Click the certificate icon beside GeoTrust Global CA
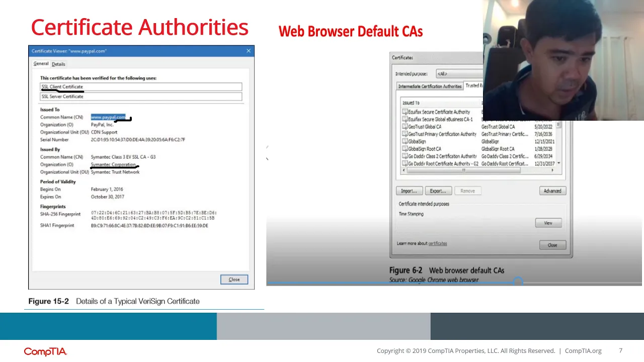This screenshot has height=362, width=644. pos(405,127)
